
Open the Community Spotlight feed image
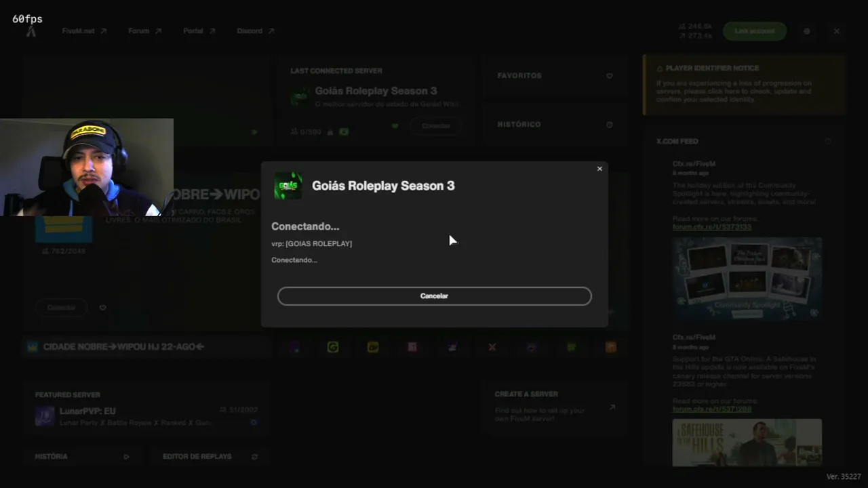(x=747, y=278)
